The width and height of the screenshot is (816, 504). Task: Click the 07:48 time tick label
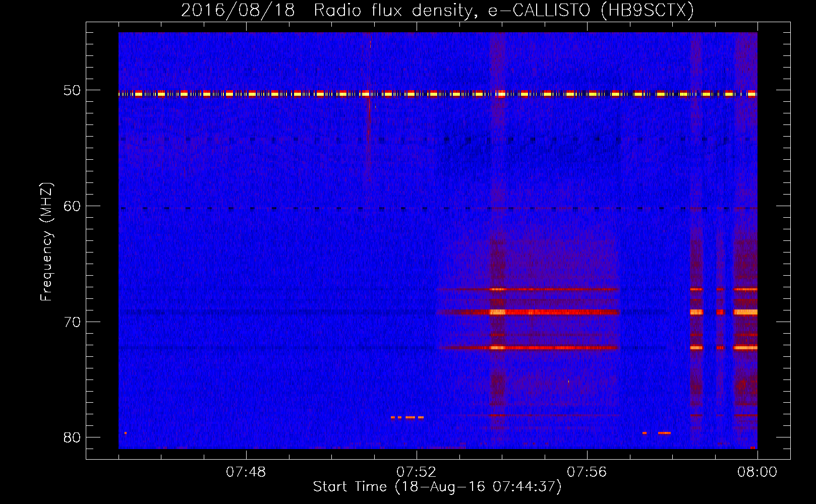[x=246, y=472]
